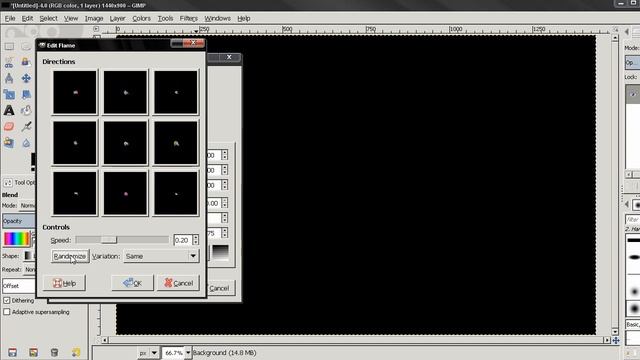The image size is (640, 360).
Task: Click the navigate image icon at canvas corner
Action: coord(616,340)
